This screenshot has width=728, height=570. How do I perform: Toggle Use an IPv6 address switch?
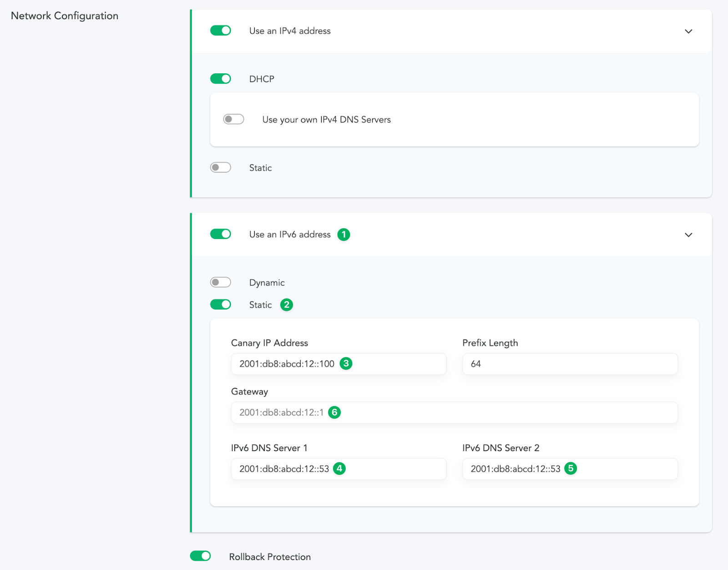click(221, 234)
